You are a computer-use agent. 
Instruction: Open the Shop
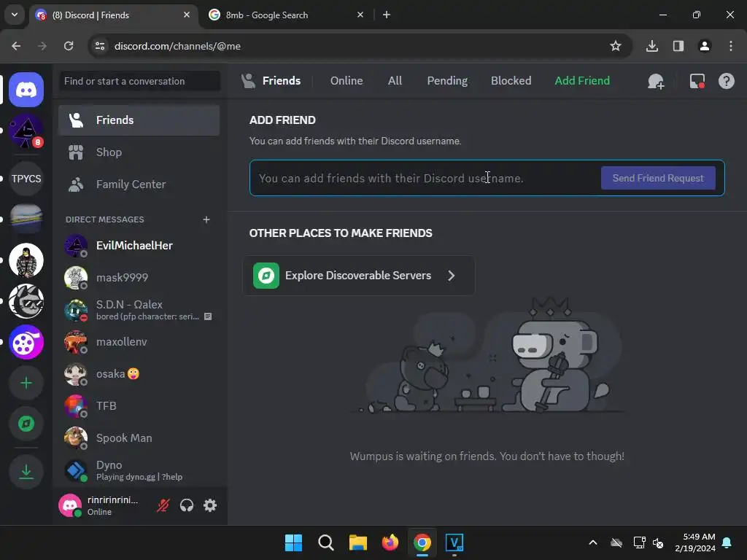139,152
